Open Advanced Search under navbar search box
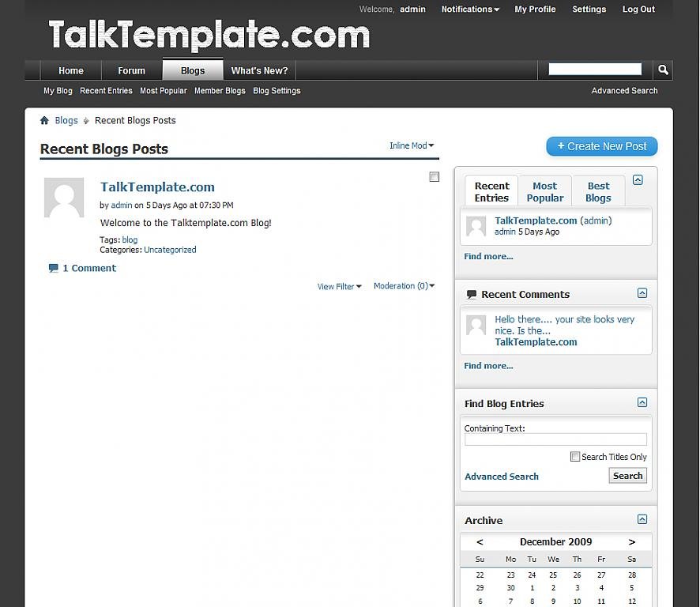 pyautogui.click(x=624, y=91)
